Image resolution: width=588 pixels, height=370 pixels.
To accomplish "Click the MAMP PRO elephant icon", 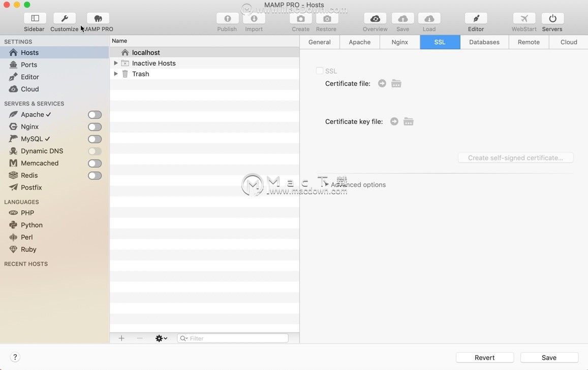I will [x=98, y=18].
